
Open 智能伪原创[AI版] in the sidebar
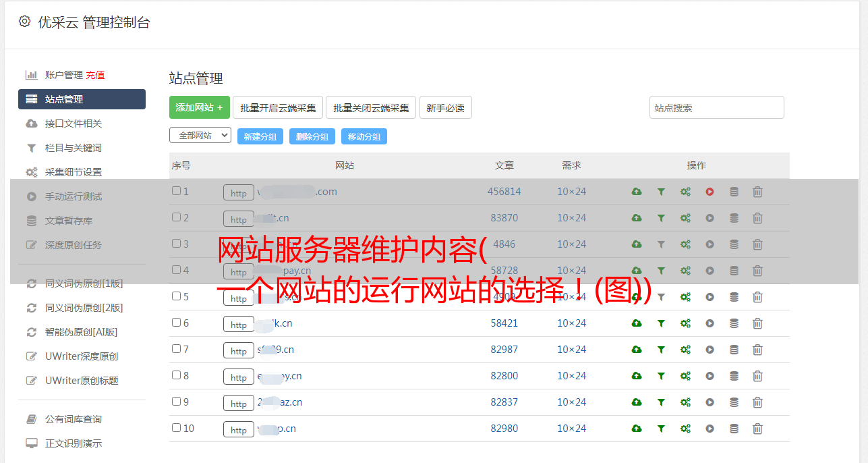click(82, 332)
